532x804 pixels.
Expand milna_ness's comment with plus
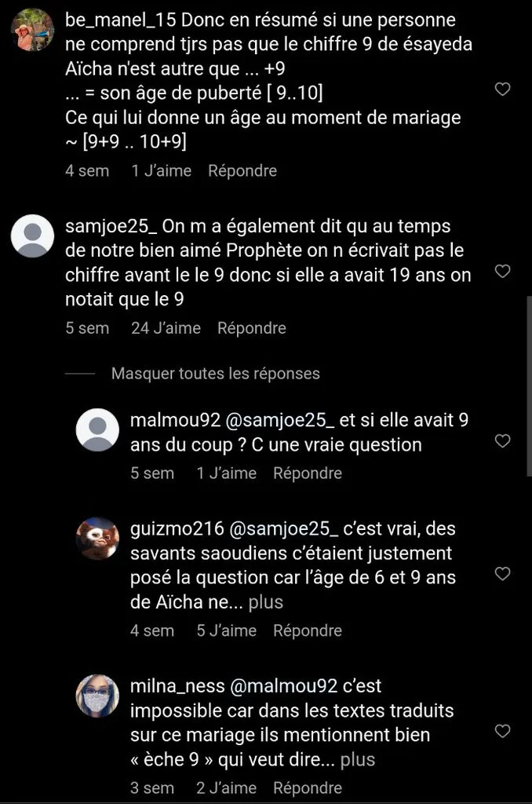[358, 759]
